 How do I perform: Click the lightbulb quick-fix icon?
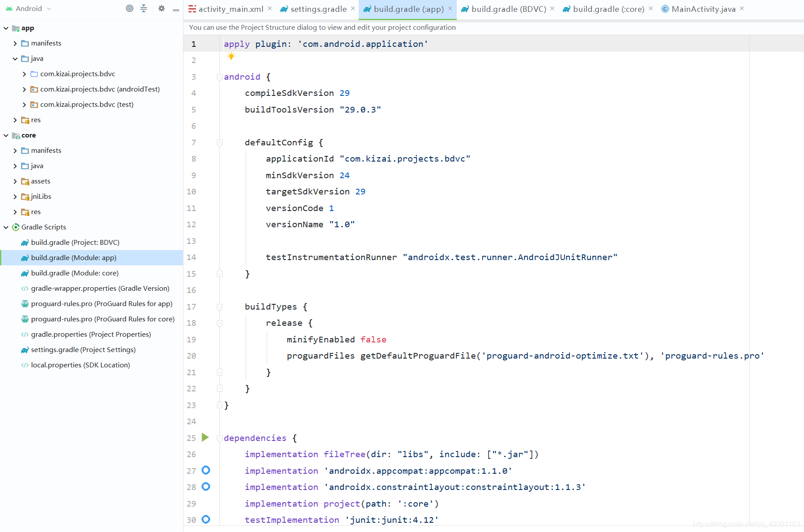[231, 56]
